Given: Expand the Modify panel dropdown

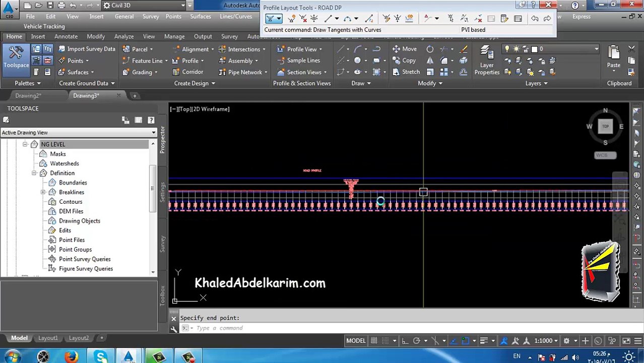Looking at the screenshot, I should pyautogui.click(x=430, y=83).
